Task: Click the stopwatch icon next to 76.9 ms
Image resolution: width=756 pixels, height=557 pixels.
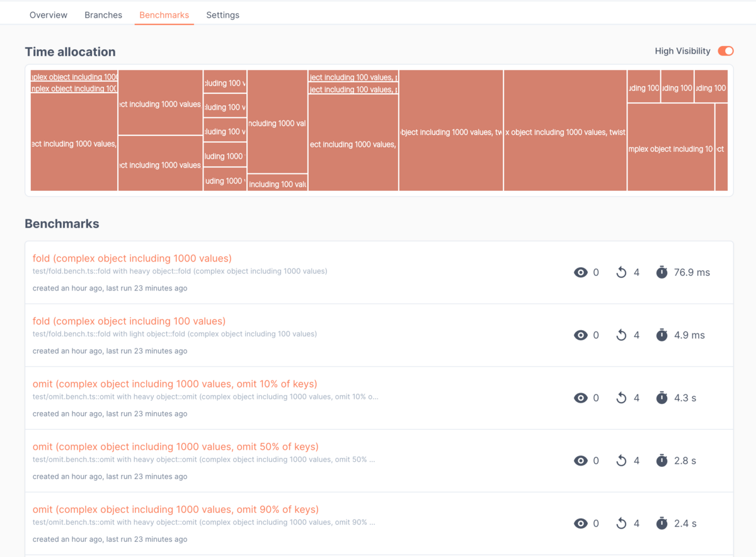Action: click(x=661, y=272)
